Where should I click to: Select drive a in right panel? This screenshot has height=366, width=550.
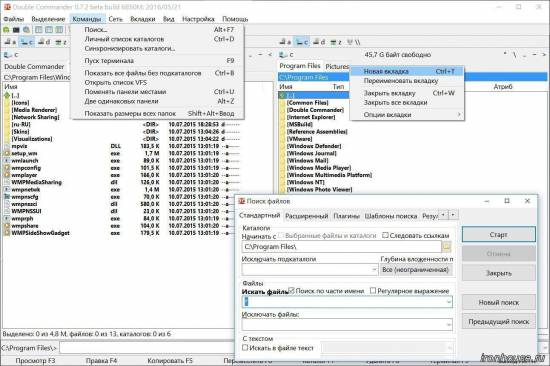[285, 42]
